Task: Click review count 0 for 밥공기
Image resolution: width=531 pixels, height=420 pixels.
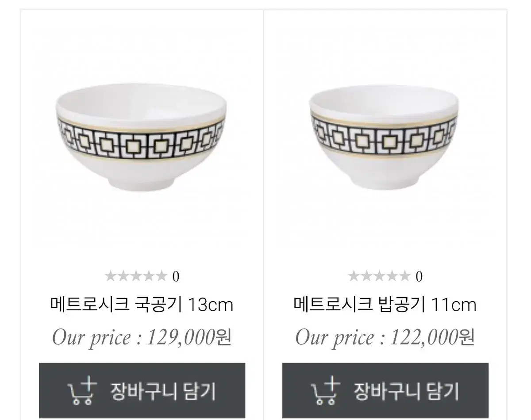Action: (419, 277)
